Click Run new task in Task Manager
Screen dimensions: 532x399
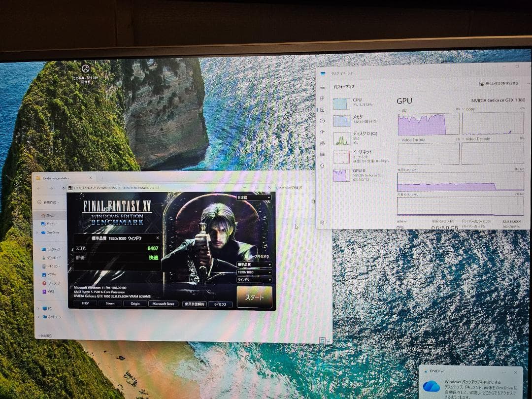click(498, 83)
